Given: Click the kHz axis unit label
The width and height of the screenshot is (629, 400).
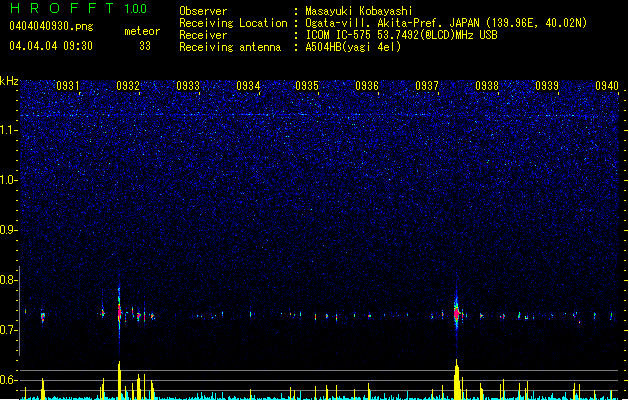Looking at the screenshot, I should pos(9,81).
